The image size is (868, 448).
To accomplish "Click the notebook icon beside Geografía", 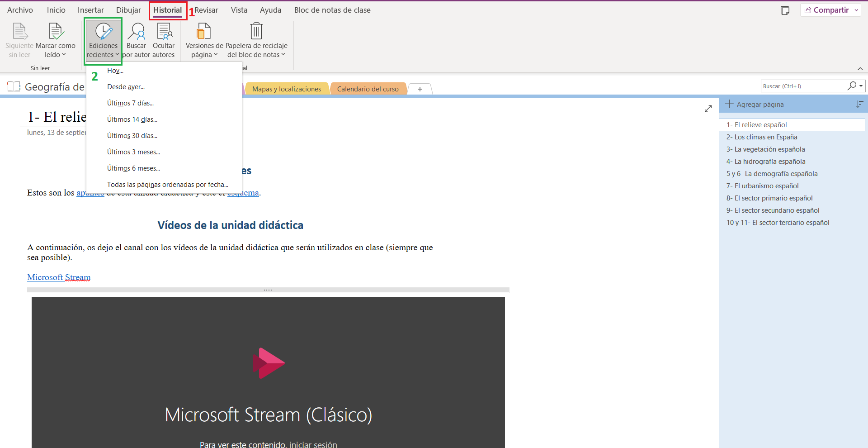I will click(14, 86).
